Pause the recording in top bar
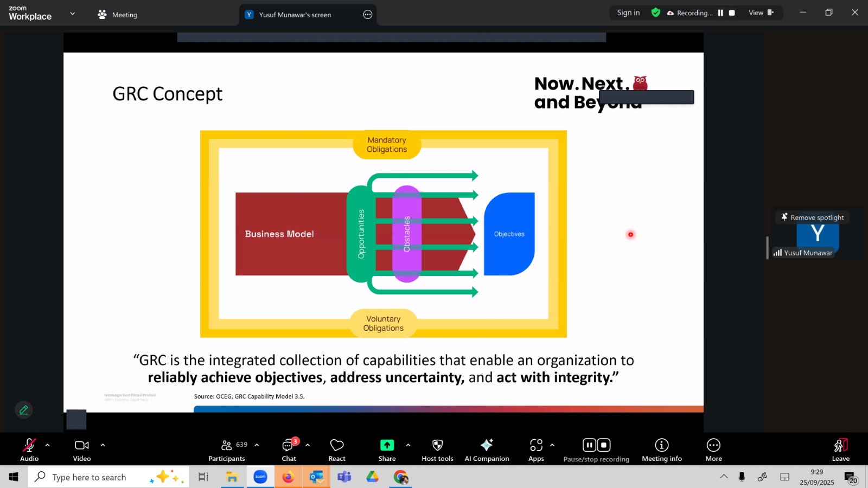Image resolution: width=868 pixels, height=488 pixels. pos(720,13)
